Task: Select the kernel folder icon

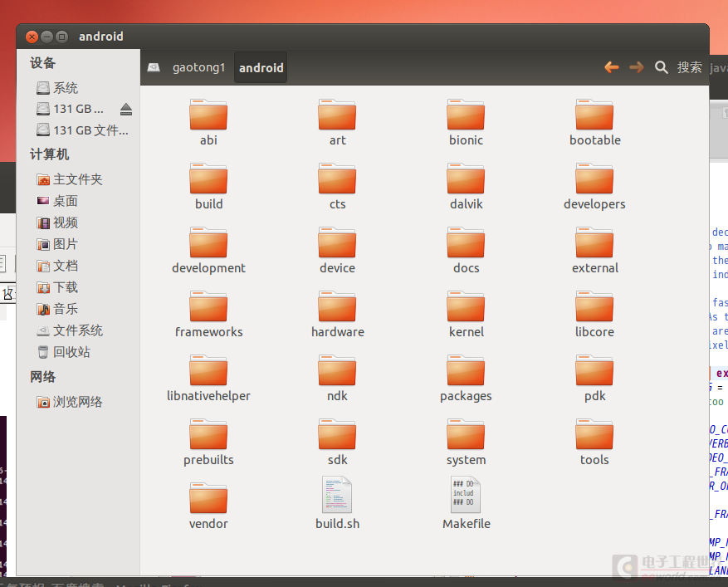Action: (466, 306)
